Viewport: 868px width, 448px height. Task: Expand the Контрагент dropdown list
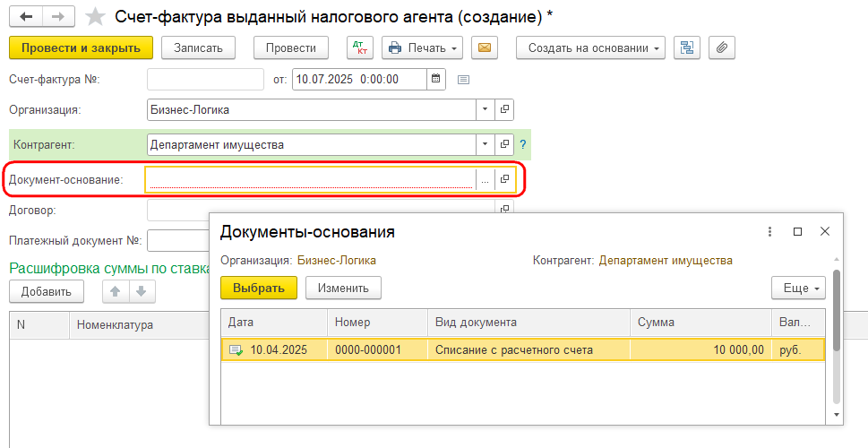pyautogui.click(x=485, y=144)
